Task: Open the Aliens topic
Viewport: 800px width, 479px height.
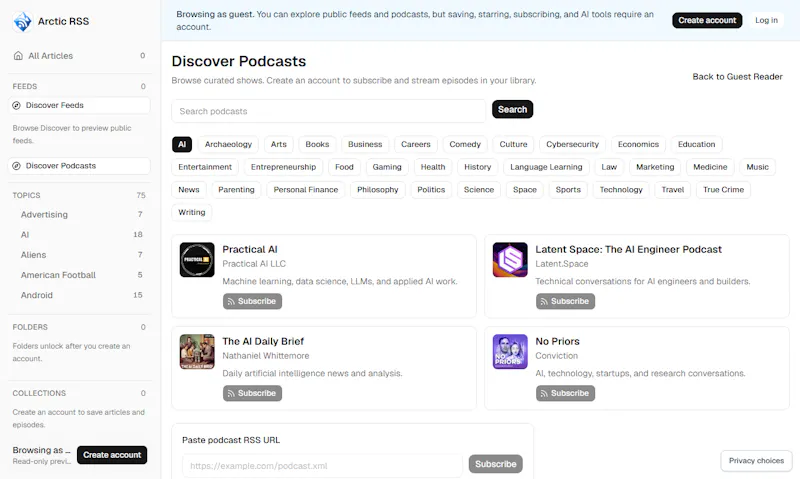Action: pos(80,255)
